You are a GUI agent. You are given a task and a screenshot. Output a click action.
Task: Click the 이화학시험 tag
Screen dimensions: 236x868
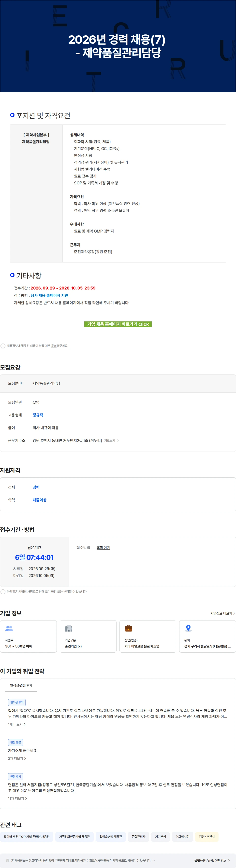pos(182,837)
